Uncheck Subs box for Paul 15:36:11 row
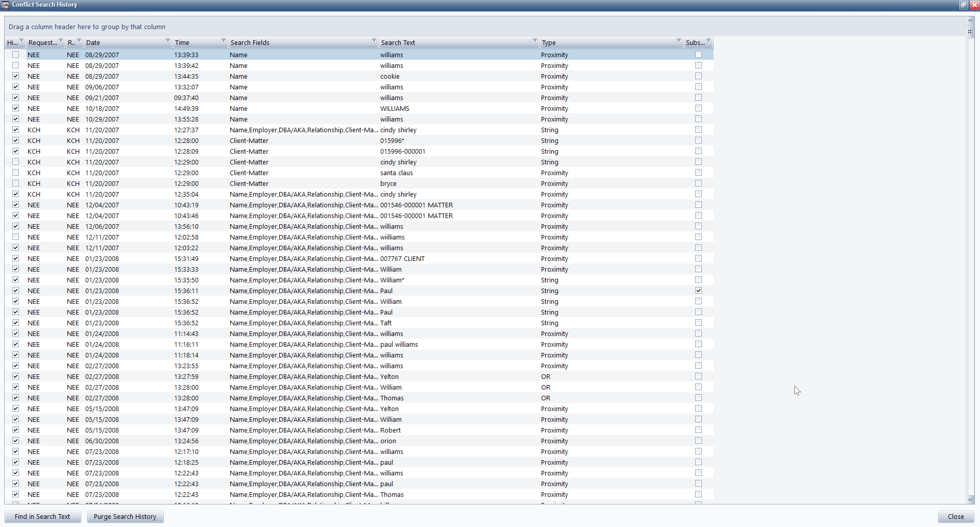980x527 pixels. [x=699, y=290]
